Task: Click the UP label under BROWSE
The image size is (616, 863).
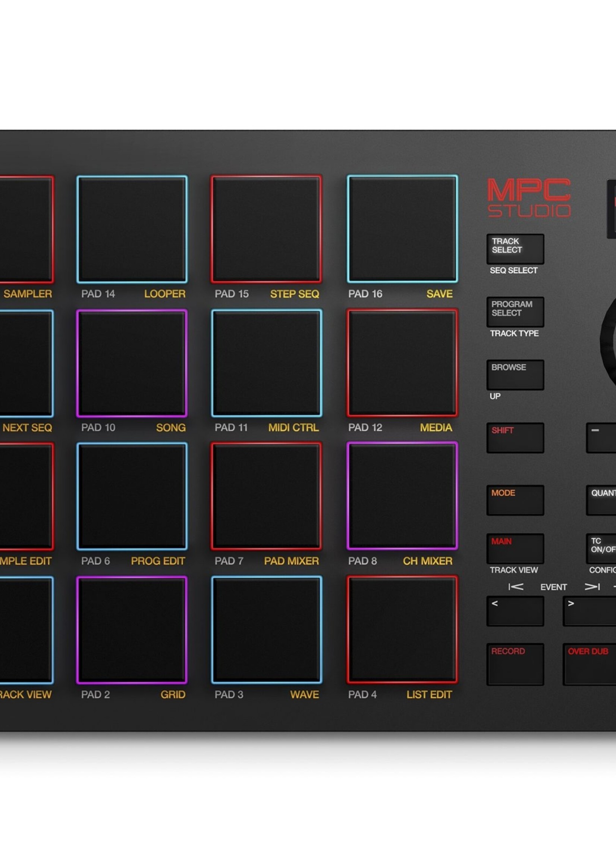Action: click(495, 396)
